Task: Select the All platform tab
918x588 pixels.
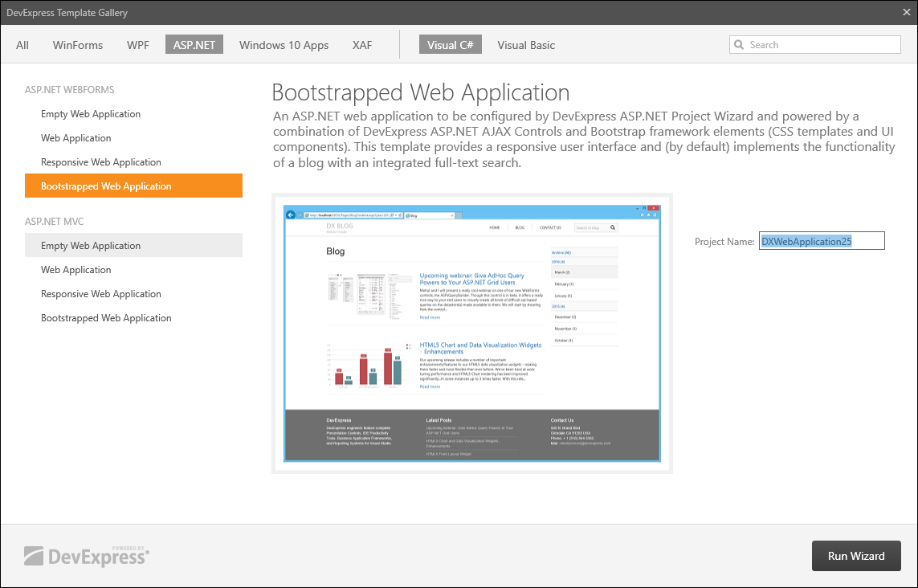Action: (x=22, y=45)
